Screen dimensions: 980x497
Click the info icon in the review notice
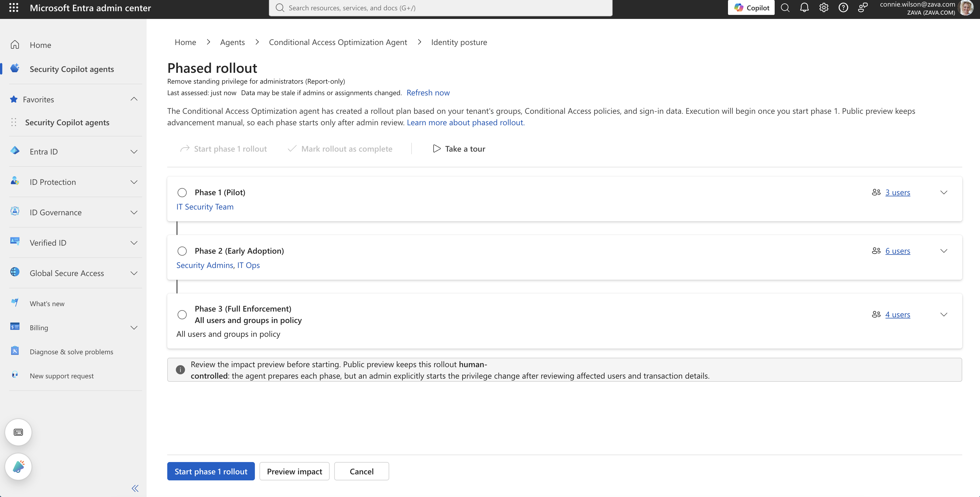click(180, 370)
